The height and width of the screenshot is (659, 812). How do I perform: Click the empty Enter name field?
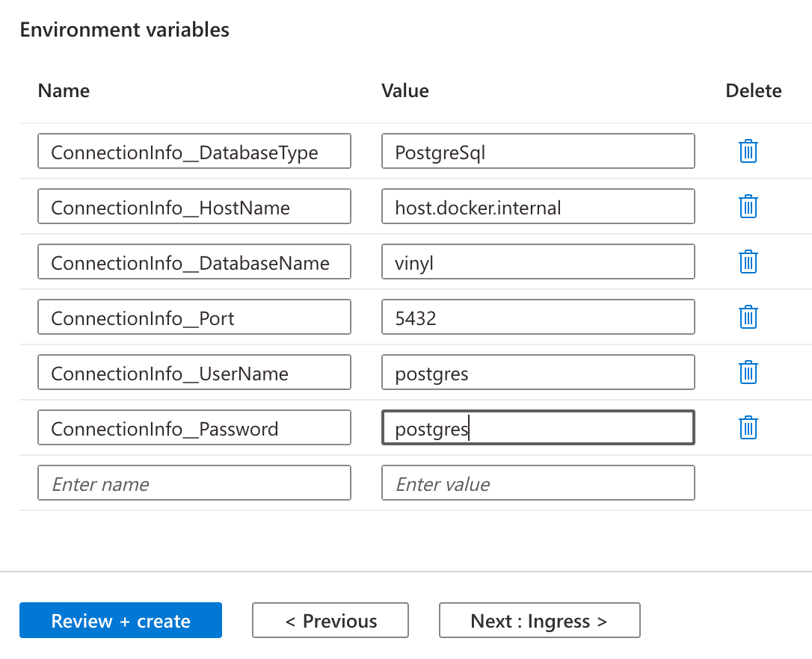pyautogui.click(x=194, y=483)
